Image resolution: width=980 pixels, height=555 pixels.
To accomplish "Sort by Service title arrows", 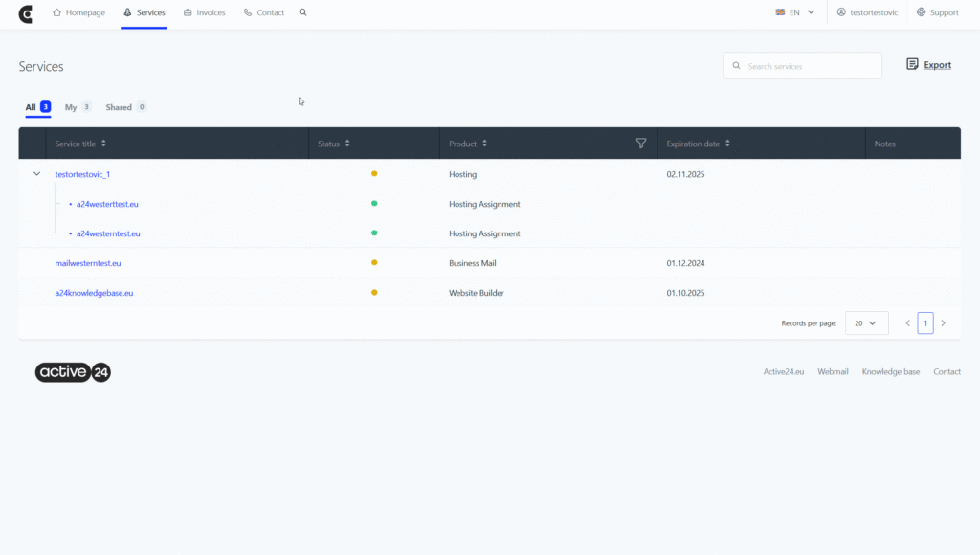I will tap(103, 144).
